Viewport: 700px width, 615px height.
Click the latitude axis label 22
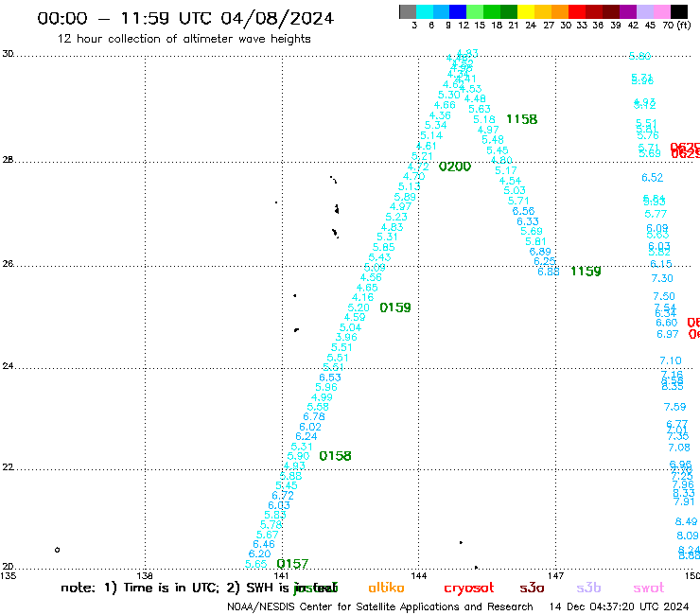8,466
